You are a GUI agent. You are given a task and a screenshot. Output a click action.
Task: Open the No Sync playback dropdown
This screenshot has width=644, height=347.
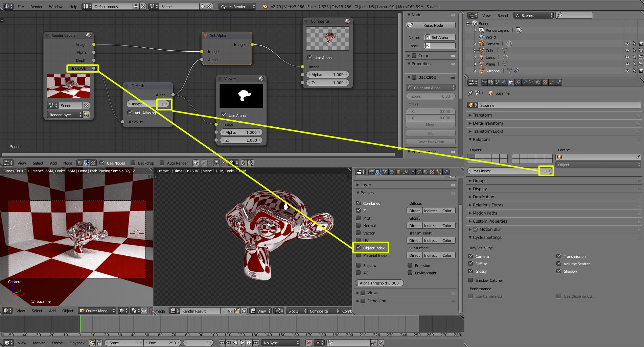pyautogui.click(x=280, y=343)
